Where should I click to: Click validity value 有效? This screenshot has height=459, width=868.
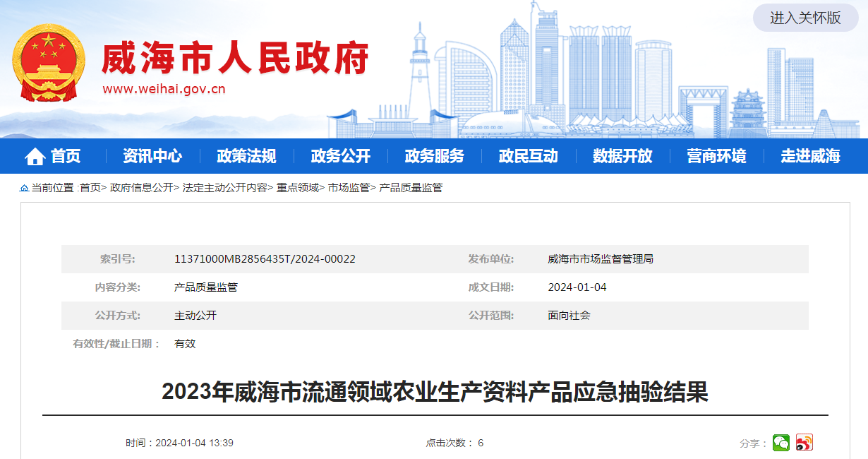(x=185, y=344)
